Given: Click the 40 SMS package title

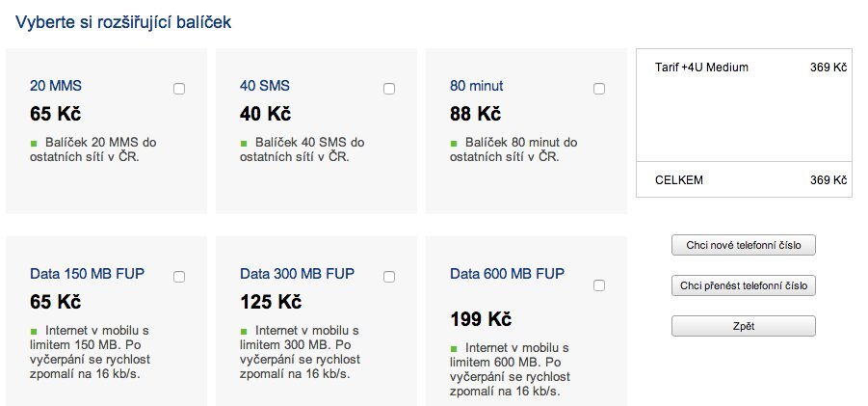Looking at the screenshot, I should [265, 86].
